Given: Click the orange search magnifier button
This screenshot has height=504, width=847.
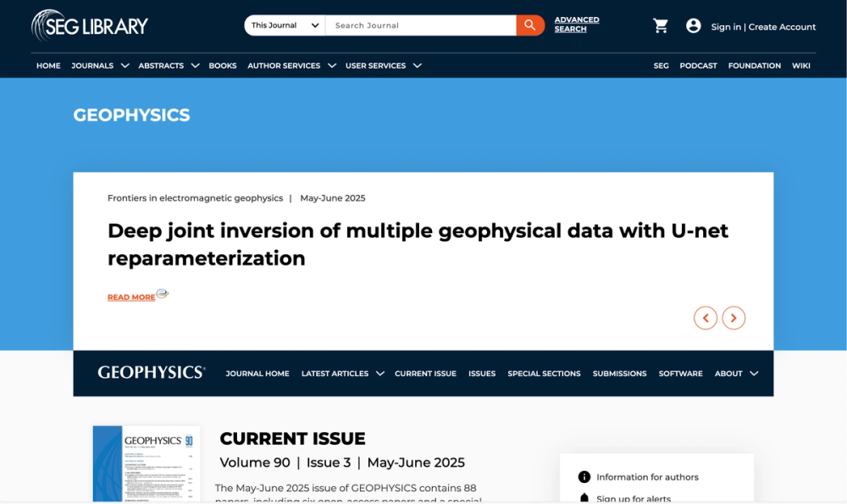Looking at the screenshot, I should click(x=530, y=25).
